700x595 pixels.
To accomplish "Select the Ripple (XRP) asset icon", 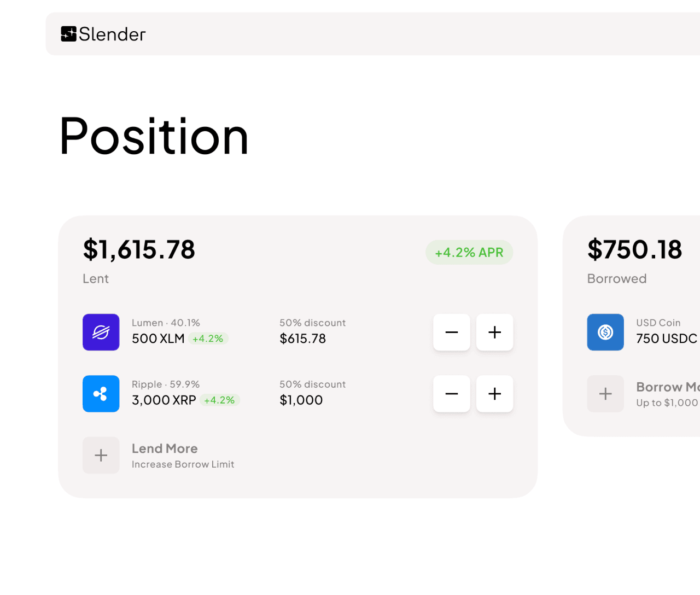I will coord(101,394).
